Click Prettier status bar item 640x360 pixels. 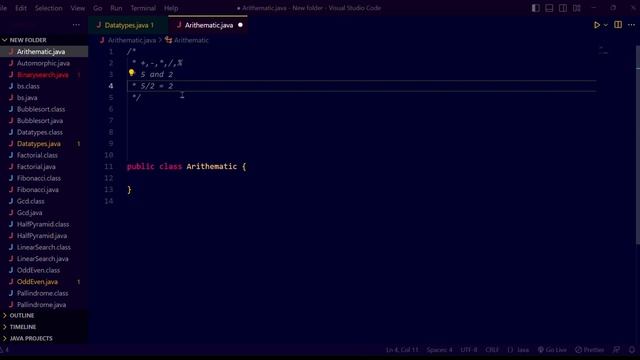click(589, 350)
